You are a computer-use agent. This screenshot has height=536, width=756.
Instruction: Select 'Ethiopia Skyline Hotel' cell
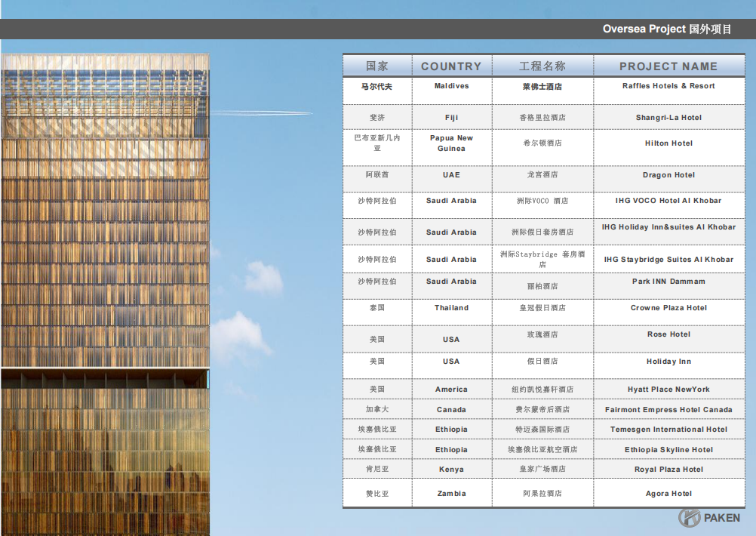pos(668,449)
